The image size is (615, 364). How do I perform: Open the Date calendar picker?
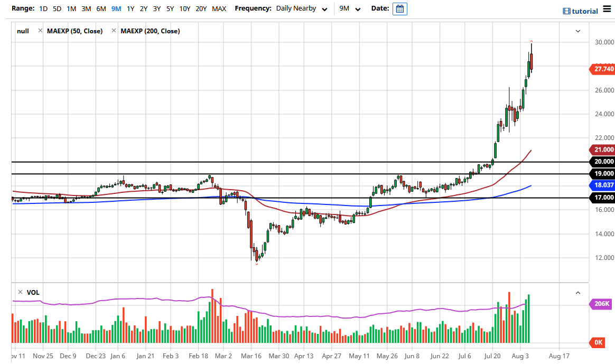coord(400,9)
